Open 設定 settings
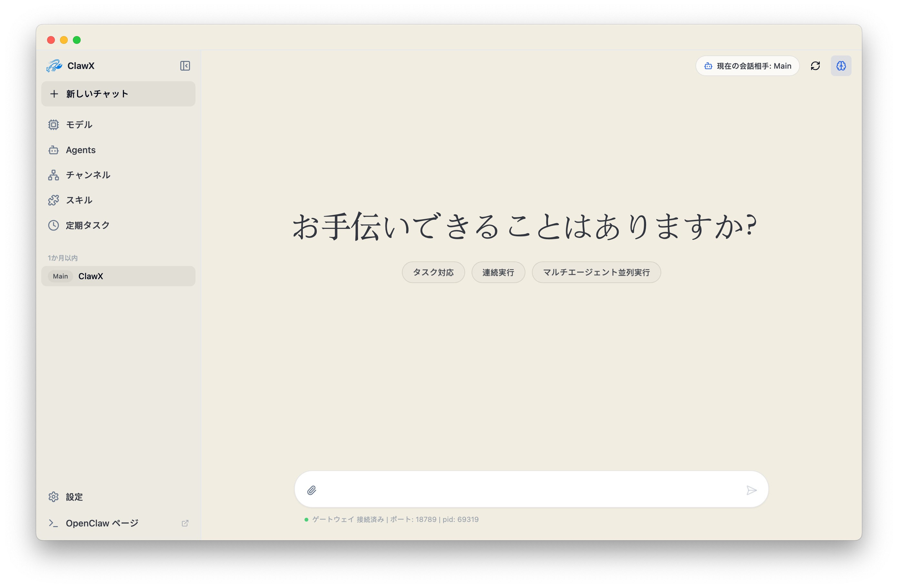The image size is (898, 588). coord(74,497)
